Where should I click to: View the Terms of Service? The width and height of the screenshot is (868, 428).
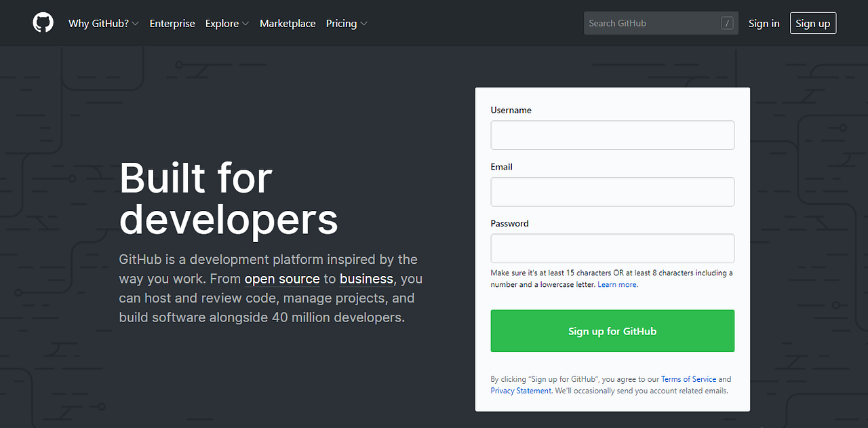688,378
